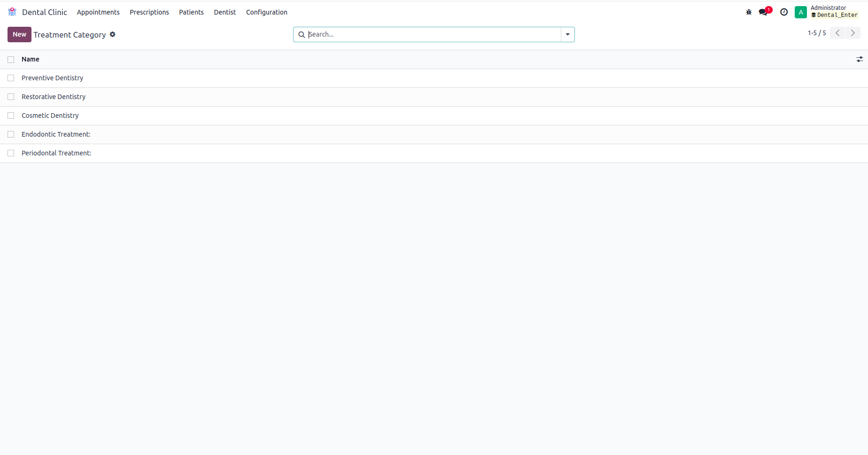Viewport: 868px width, 455px height.
Task: Create a New treatment category
Action: (x=19, y=34)
